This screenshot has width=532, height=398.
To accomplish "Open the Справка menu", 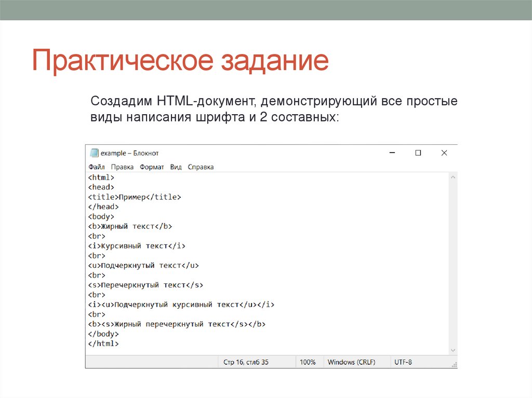I will pos(201,167).
